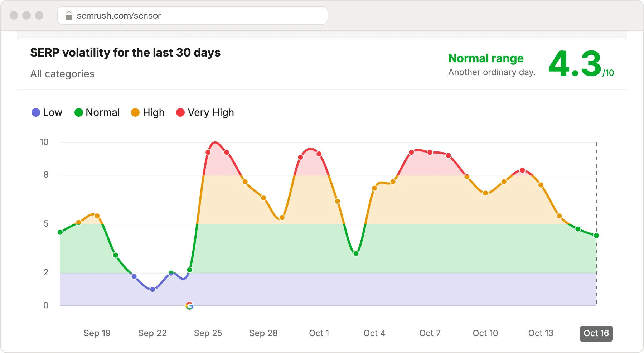This screenshot has width=644, height=353.
Task: Toggle the Normal legend item
Action: 97,112
